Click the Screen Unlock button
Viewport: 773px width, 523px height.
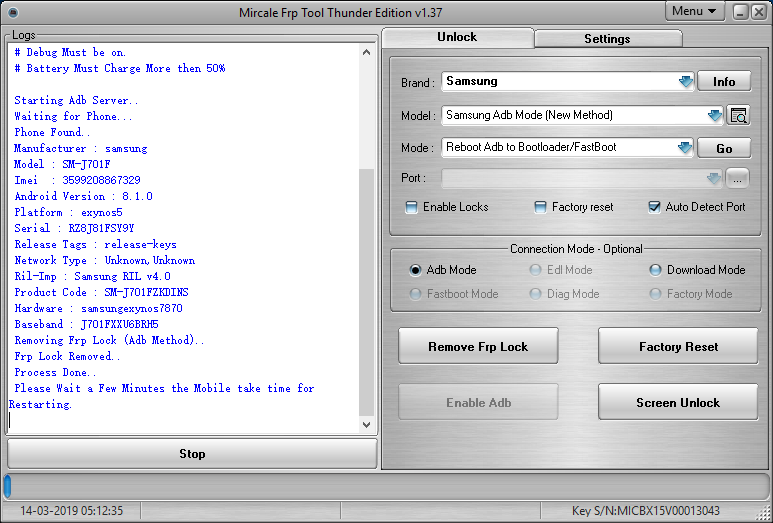tap(678, 402)
